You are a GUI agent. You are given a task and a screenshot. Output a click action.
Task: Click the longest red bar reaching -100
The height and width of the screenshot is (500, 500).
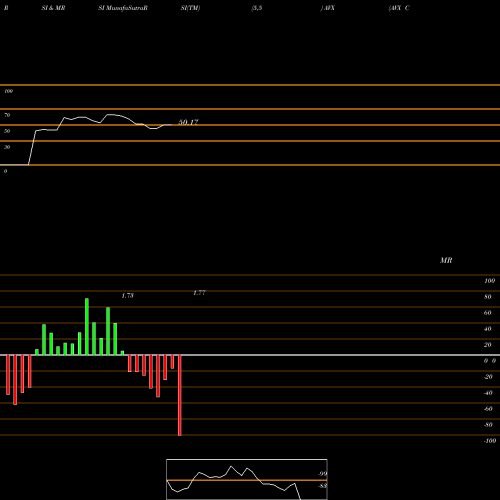[x=180, y=395]
